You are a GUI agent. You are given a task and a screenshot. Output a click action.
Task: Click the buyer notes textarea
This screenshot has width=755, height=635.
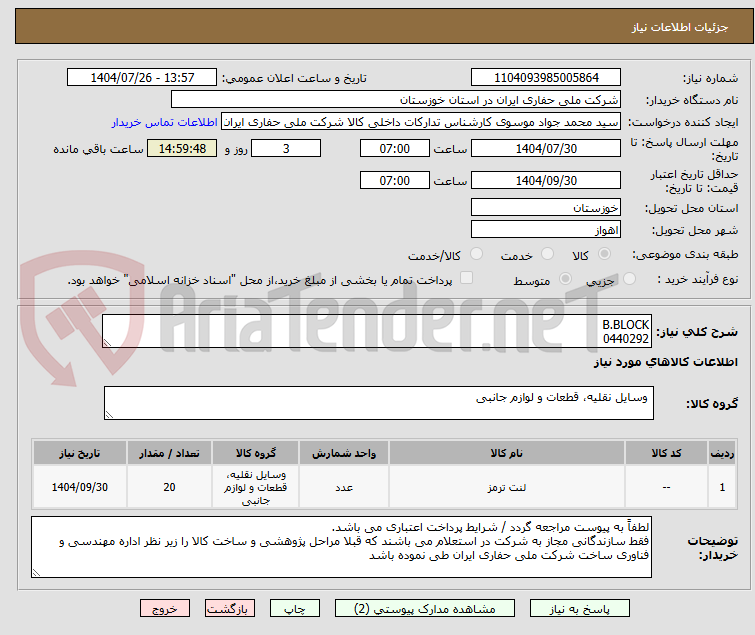(341, 547)
